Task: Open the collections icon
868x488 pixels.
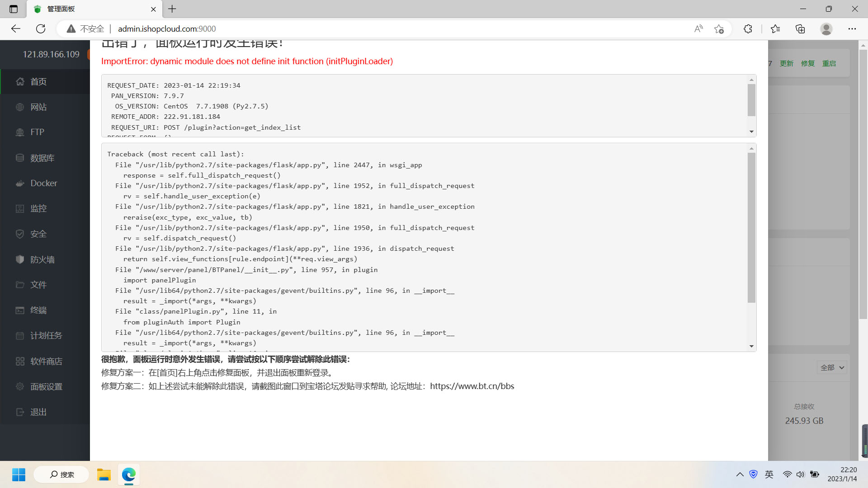Action: tap(800, 28)
